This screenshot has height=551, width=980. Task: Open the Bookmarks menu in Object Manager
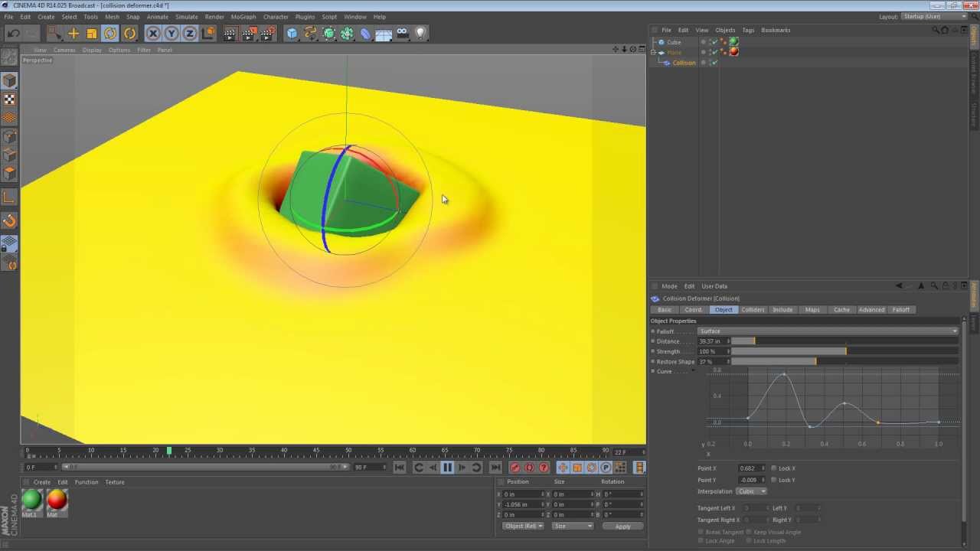(776, 30)
